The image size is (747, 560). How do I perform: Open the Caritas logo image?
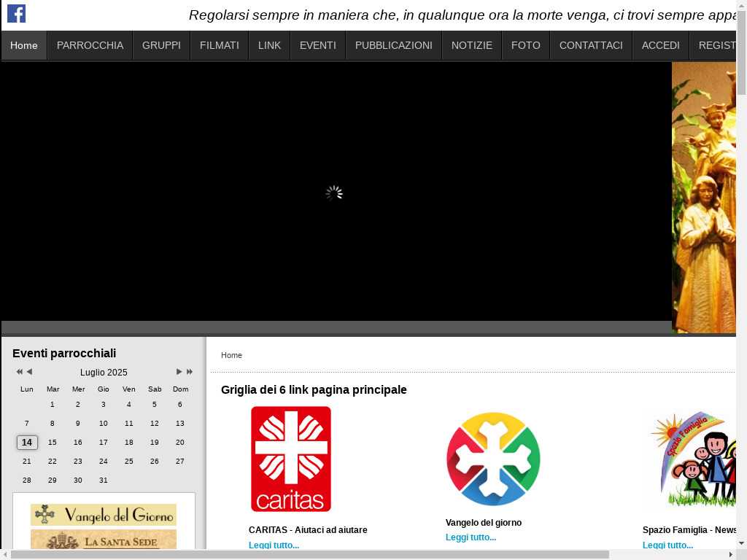291,459
